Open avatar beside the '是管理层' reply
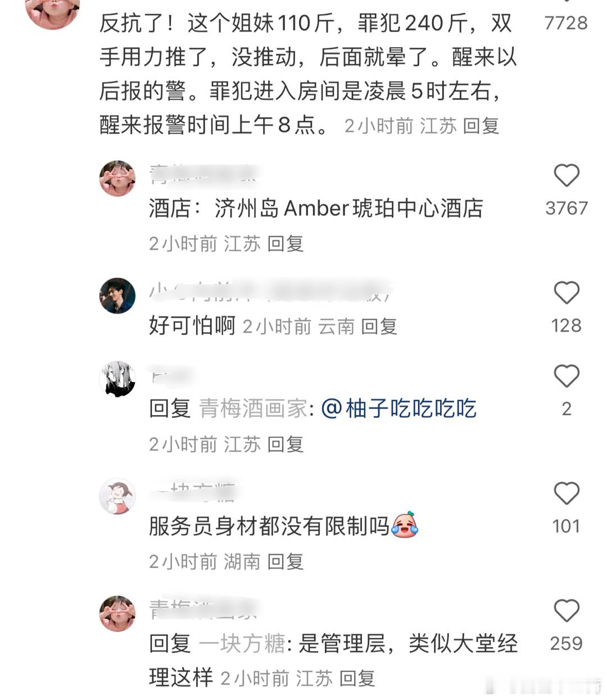Screen dimensions: 607x700 click(117, 613)
